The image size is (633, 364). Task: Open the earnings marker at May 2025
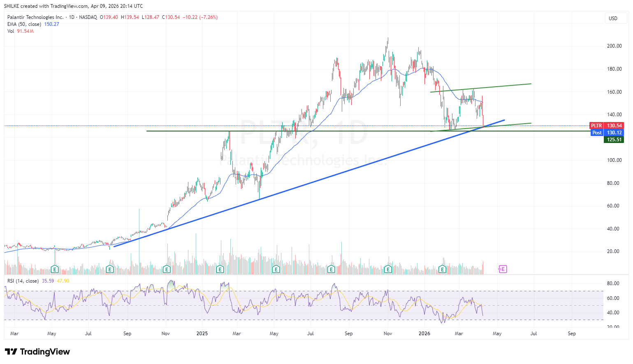point(276,270)
